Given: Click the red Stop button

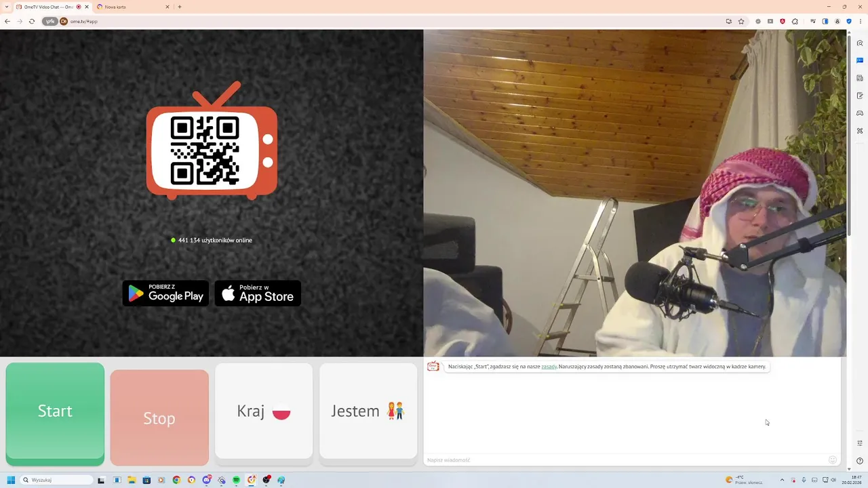Looking at the screenshot, I should (x=159, y=418).
